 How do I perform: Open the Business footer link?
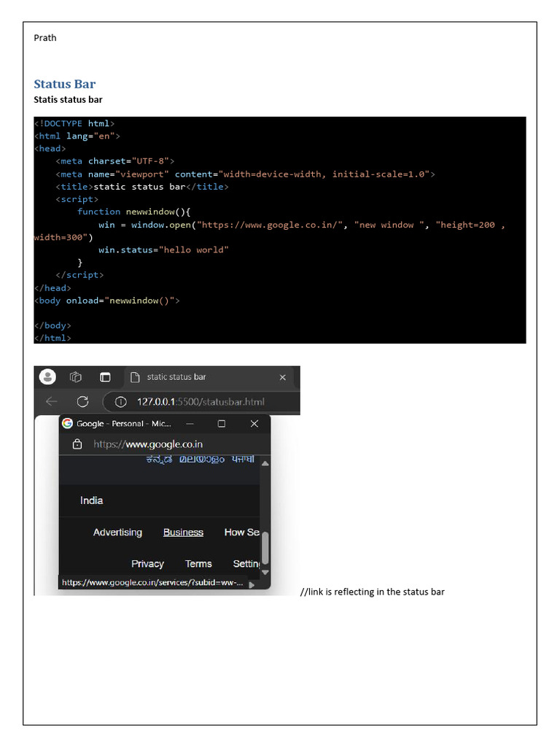[183, 532]
